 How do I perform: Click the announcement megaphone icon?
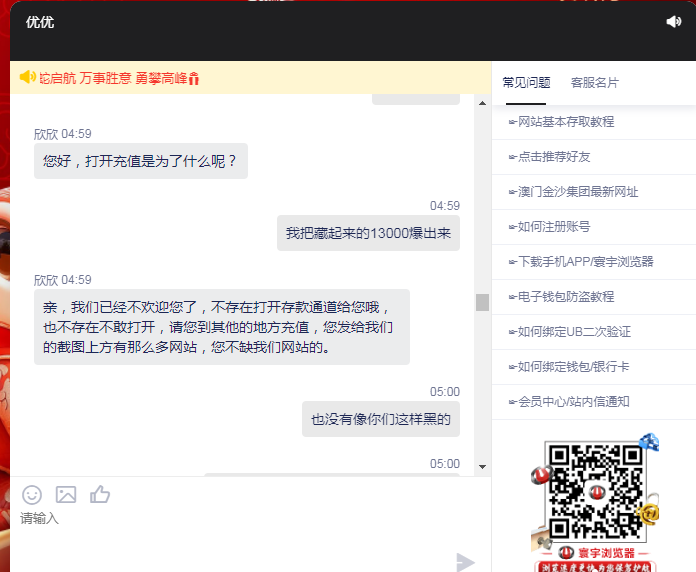[27, 77]
